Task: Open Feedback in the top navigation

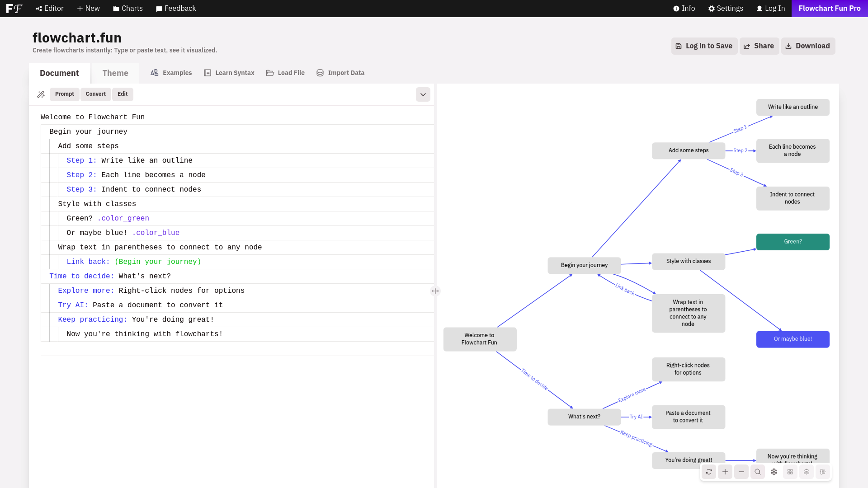Action: tap(176, 9)
